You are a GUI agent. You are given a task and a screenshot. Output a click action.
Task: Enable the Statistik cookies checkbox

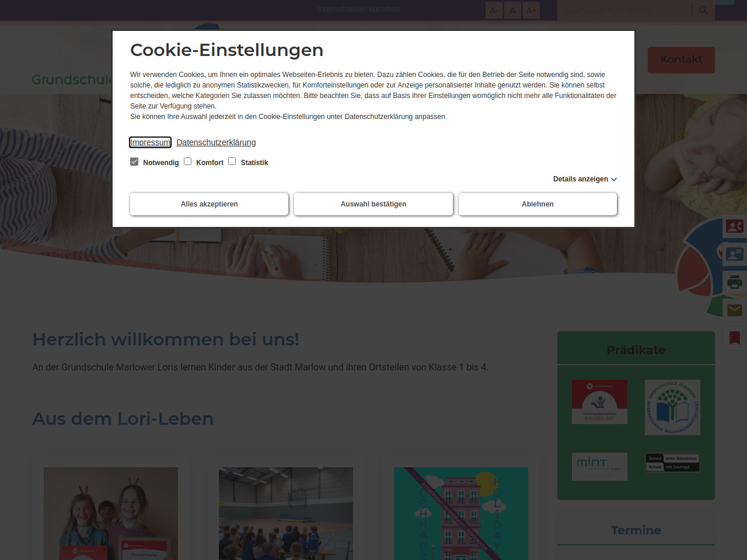click(x=232, y=162)
